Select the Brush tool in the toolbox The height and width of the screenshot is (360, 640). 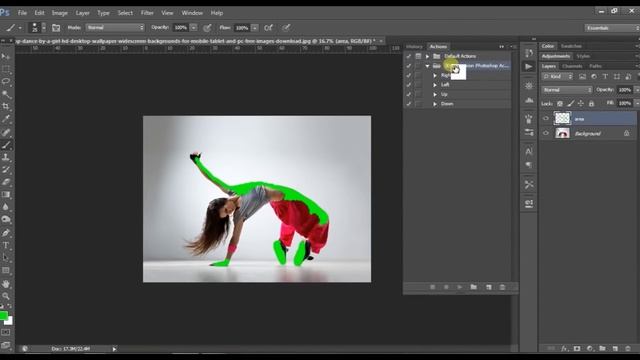pyautogui.click(x=6, y=145)
